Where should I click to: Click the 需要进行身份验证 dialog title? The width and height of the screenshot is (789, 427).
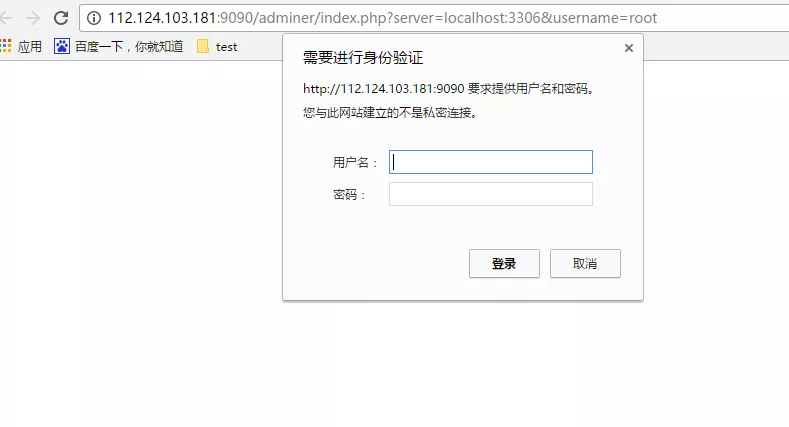(363, 58)
